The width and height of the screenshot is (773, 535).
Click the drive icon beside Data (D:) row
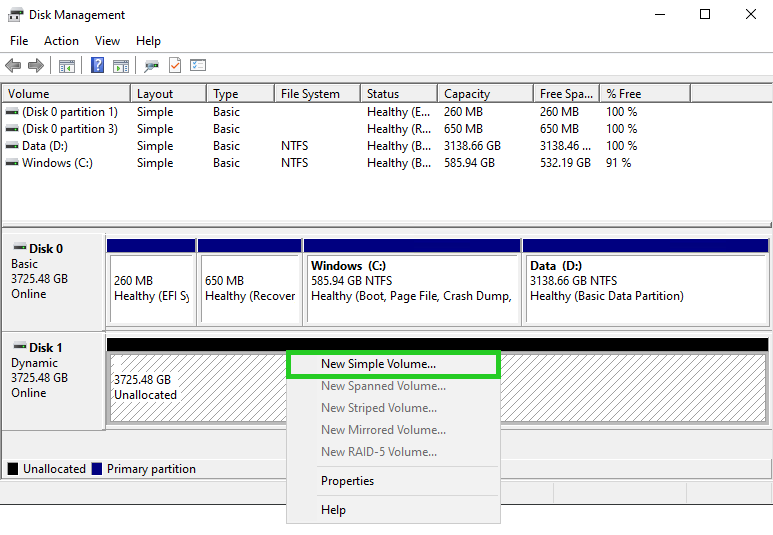[12, 146]
